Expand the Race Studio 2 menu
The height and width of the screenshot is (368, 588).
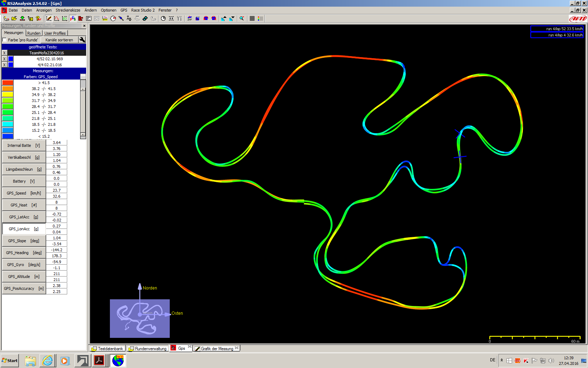(143, 10)
